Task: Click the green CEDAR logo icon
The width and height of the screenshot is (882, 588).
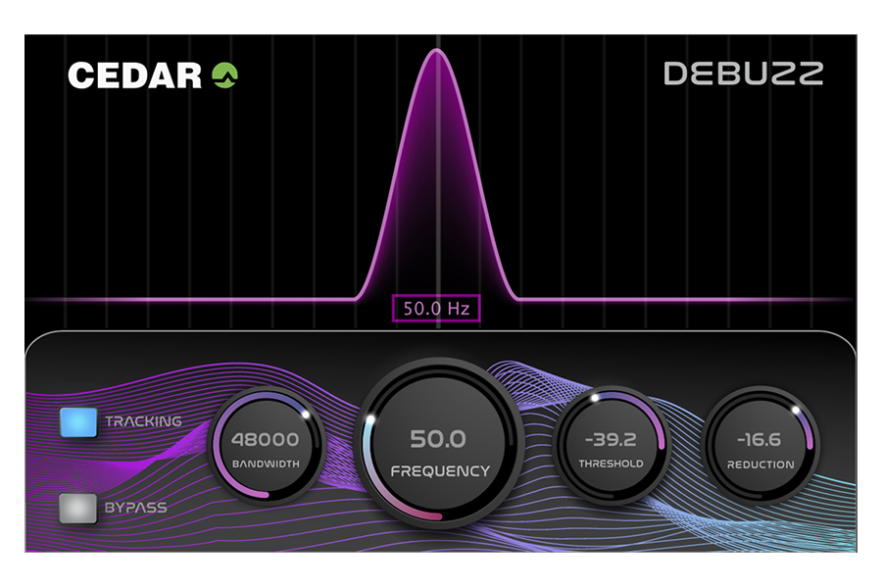Action: point(225,75)
